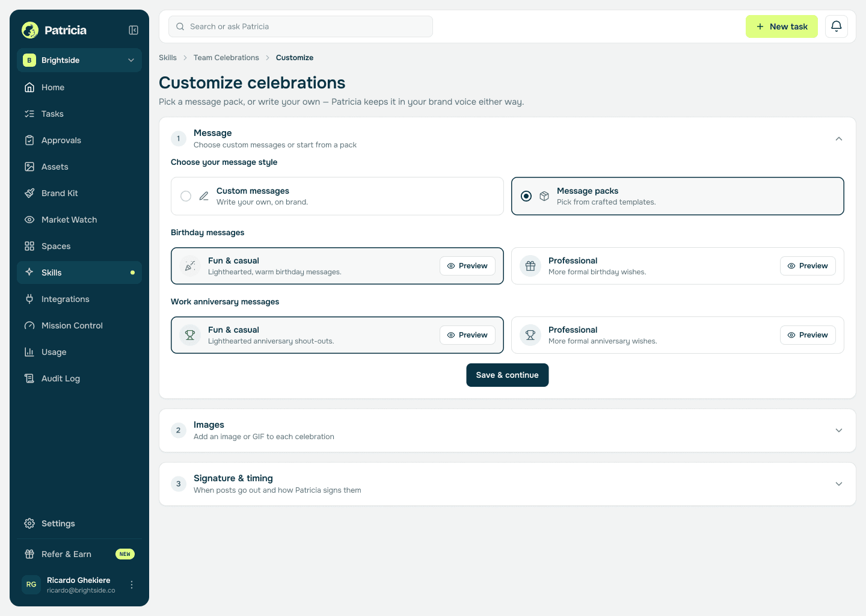
Task: Click the Brightside B avatar badge
Action: 29,60
